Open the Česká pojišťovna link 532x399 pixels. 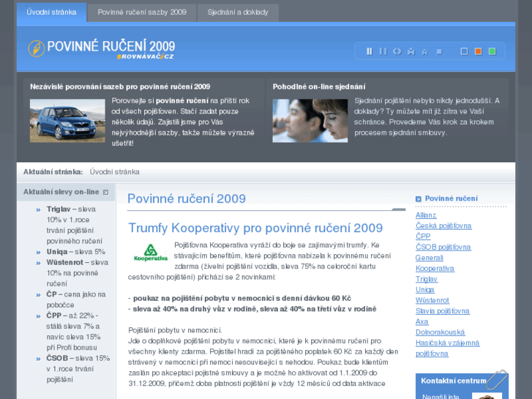(443, 225)
